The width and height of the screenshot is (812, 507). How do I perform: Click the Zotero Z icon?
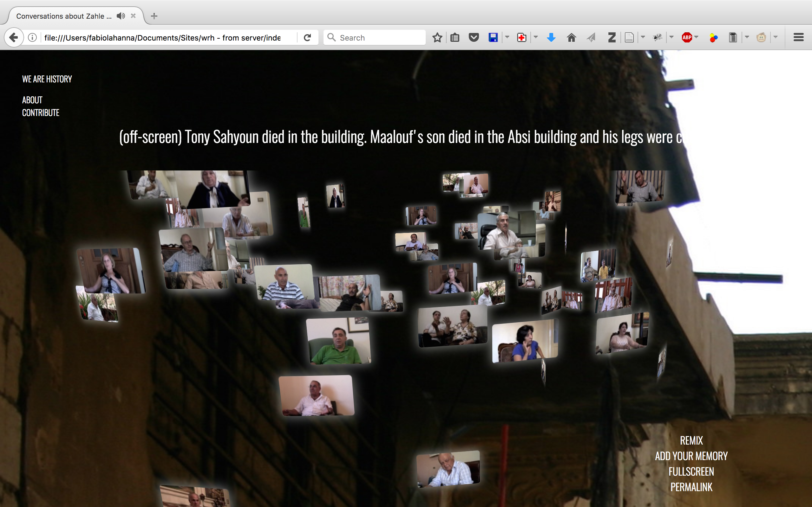tap(612, 38)
